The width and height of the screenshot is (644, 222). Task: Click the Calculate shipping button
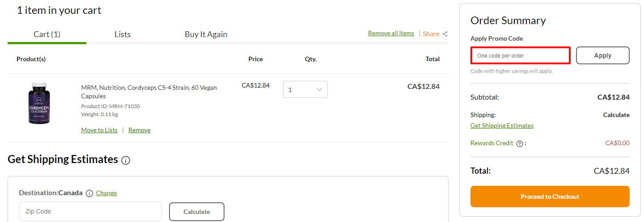[x=197, y=212]
